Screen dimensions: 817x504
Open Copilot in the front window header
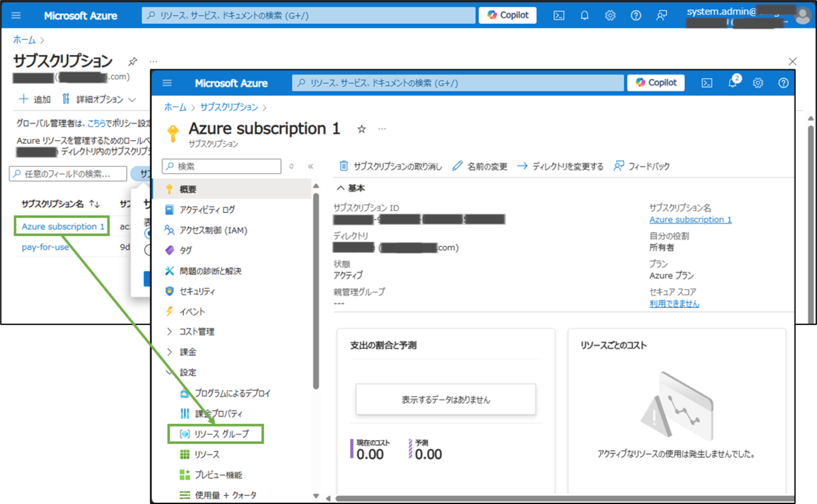(656, 82)
